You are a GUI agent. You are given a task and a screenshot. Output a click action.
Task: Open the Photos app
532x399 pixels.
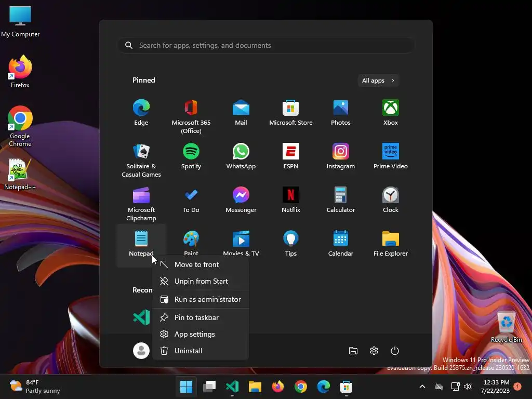click(x=341, y=113)
